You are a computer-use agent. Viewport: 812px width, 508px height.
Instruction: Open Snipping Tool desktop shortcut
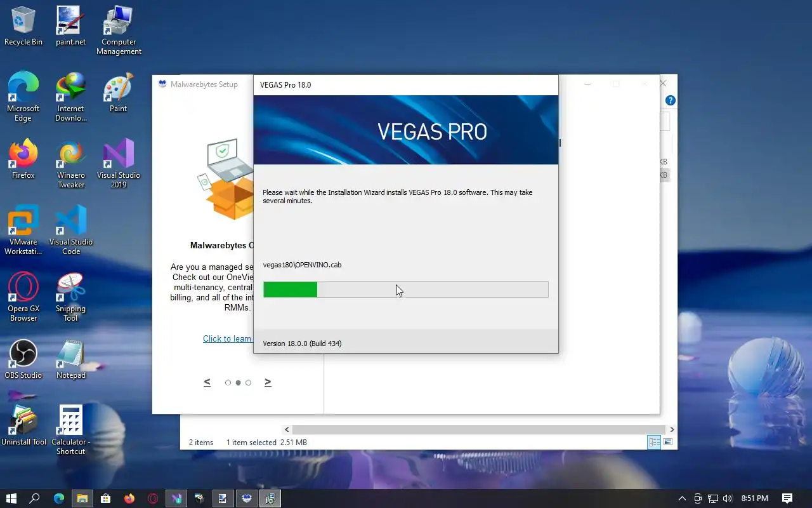(x=71, y=297)
